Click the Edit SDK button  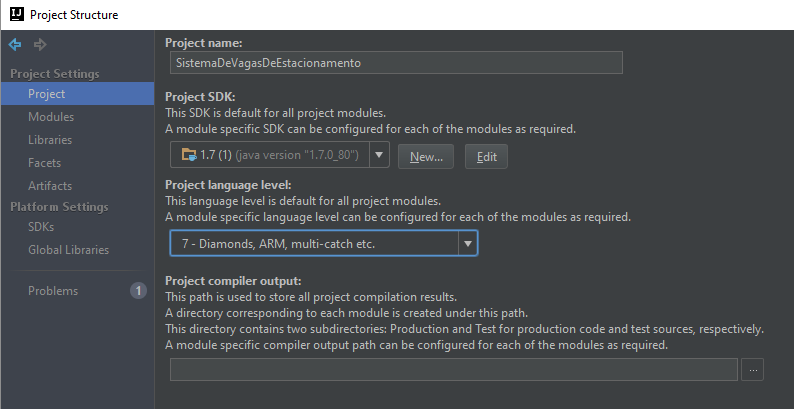486,156
